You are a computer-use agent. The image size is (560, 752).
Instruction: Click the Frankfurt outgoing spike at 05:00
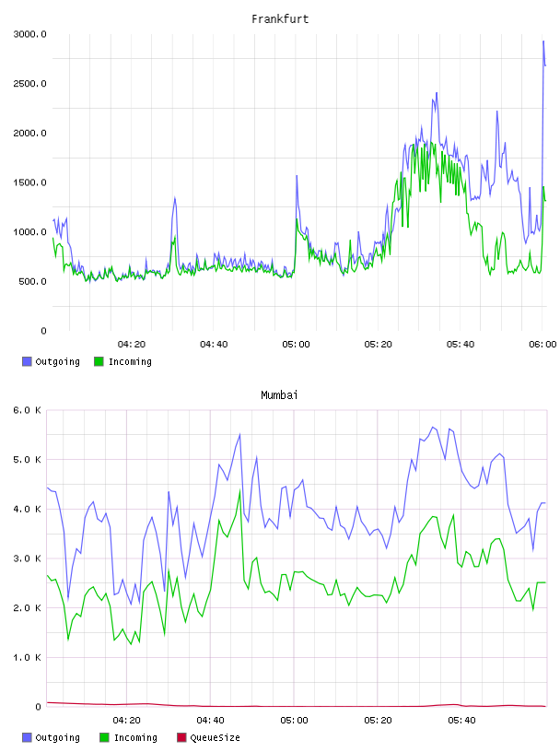click(297, 177)
